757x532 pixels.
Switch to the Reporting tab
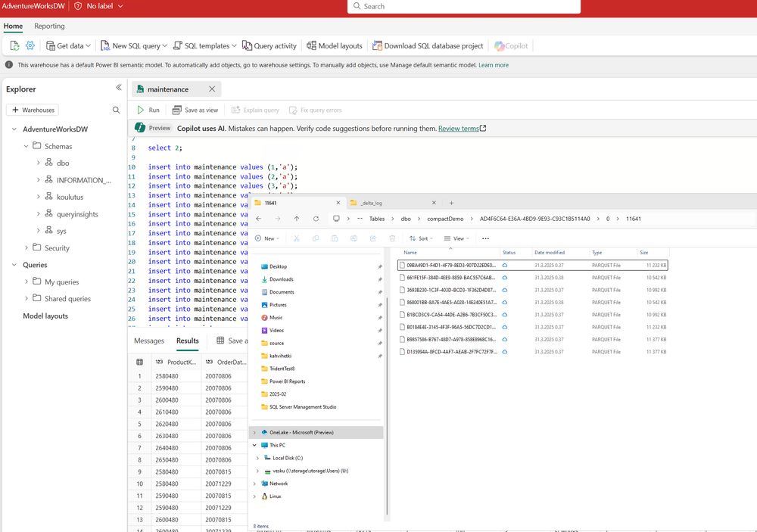point(49,26)
